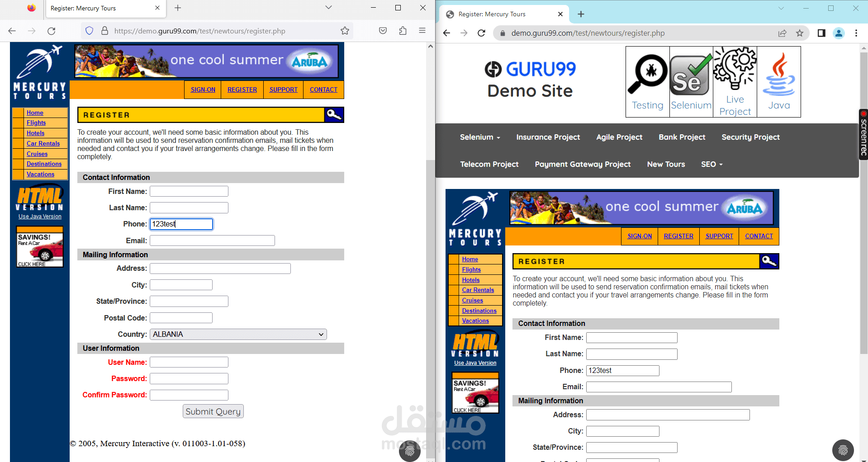868x462 pixels.
Task: Click Email field in Firefox form
Action: pyautogui.click(x=212, y=240)
